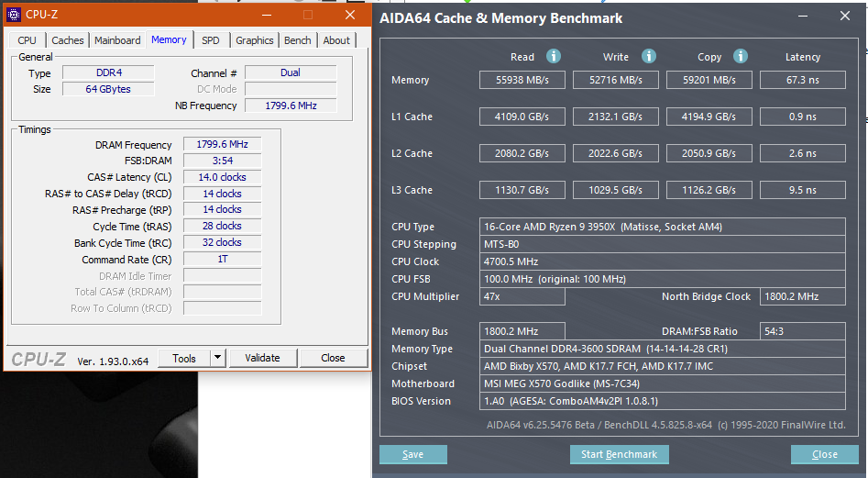The height and width of the screenshot is (478, 868).
Task: Click the North Bridge Clock value 1800.2 MHz
Action: pos(803,296)
